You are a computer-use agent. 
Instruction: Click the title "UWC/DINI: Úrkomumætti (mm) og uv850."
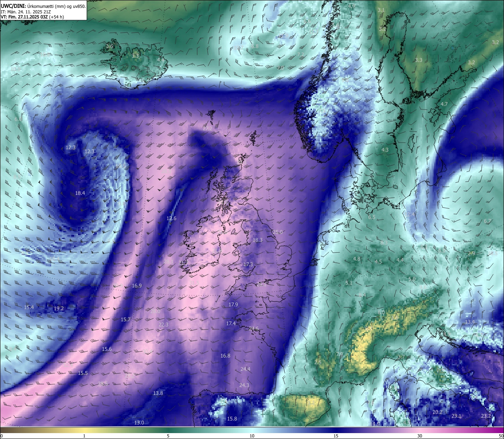click(x=43, y=6)
